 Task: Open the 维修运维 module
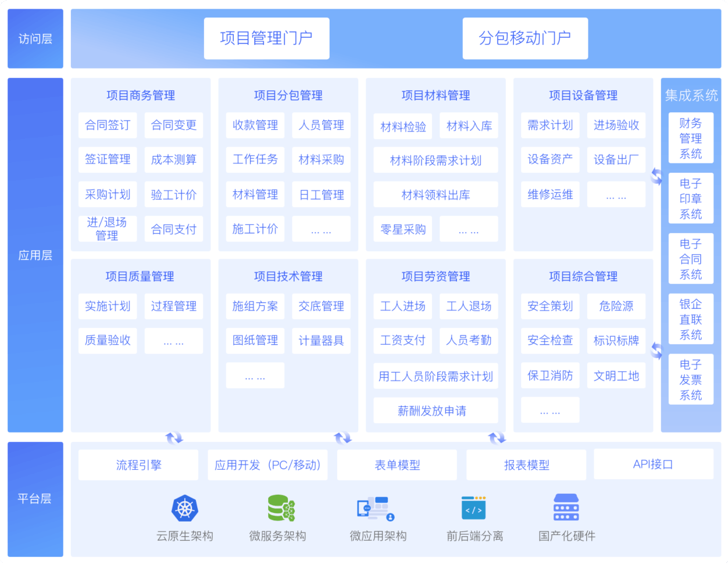pyautogui.click(x=550, y=195)
